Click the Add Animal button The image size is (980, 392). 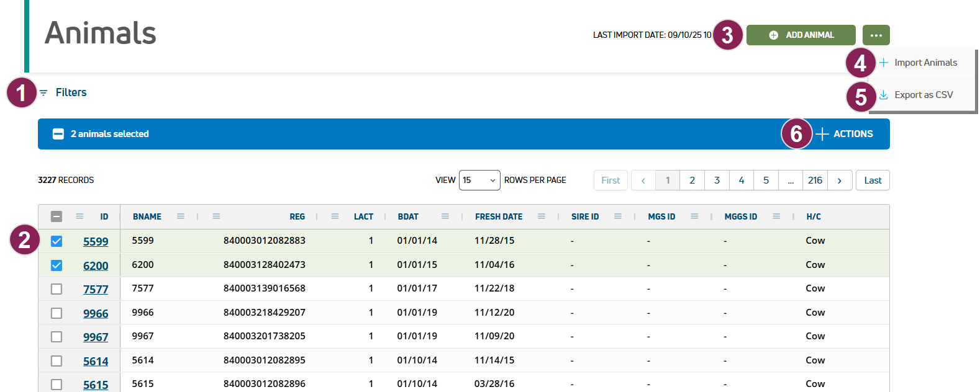pos(801,35)
